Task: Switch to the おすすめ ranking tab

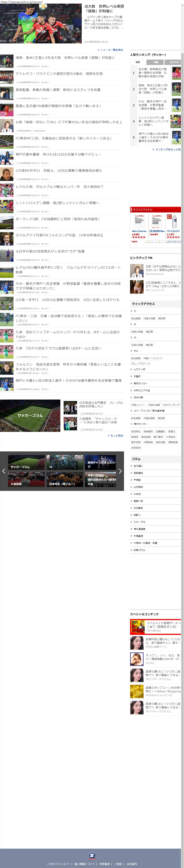Action: pyautogui.click(x=174, y=62)
